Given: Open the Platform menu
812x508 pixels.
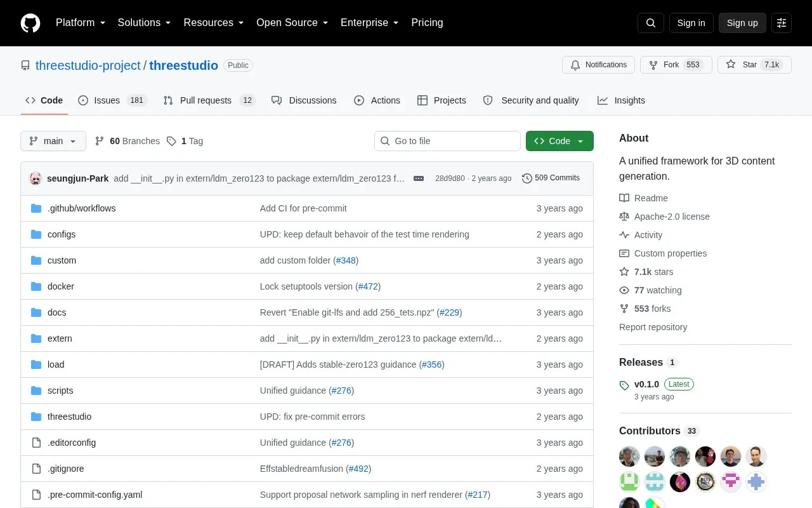Looking at the screenshot, I should pos(81,23).
